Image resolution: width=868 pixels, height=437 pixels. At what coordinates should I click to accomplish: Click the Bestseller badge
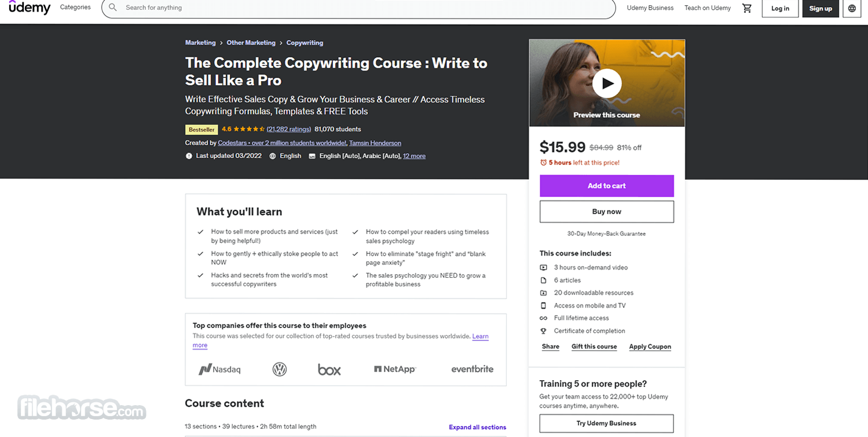click(x=202, y=130)
